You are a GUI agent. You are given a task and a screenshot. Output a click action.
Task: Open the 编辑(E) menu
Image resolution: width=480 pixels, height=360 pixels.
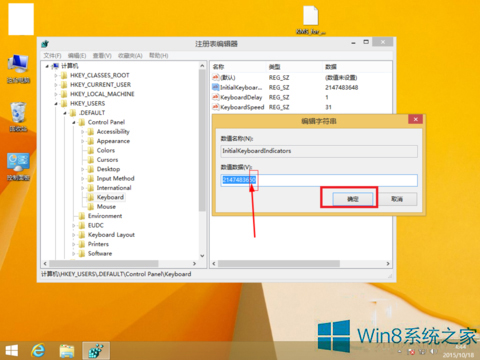coord(77,55)
